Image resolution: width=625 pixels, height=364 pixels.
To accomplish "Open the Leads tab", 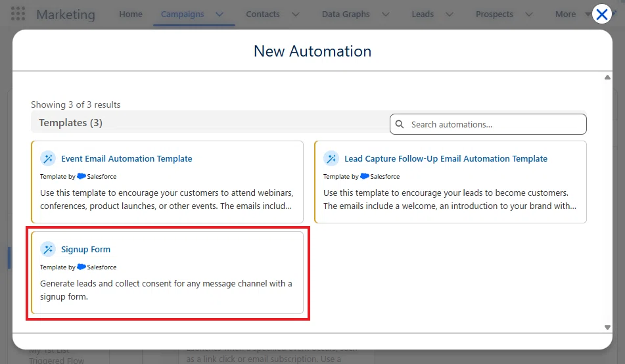I will 423,14.
